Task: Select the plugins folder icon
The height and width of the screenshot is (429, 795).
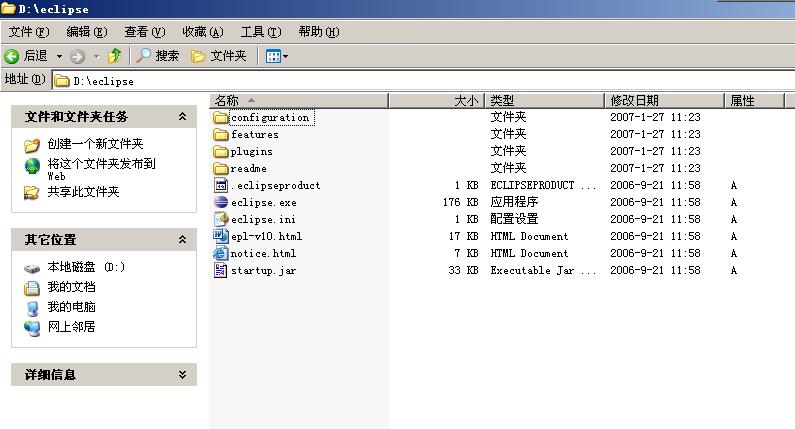Action: coord(221,152)
